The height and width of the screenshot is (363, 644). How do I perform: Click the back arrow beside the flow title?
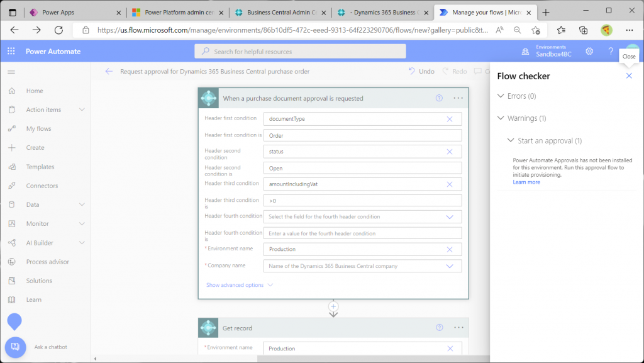click(x=109, y=72)
